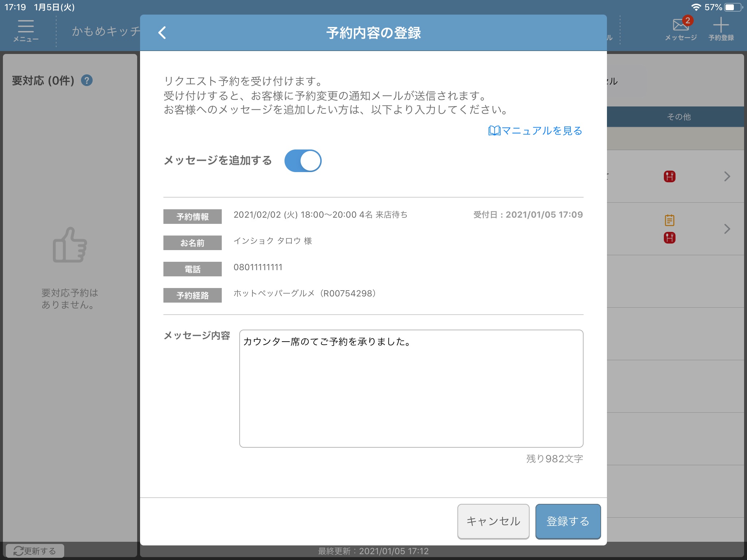The height and width of the screenshot is (560, 747).
Task: Select the その他 column header
Action: (x=678, y=117)
